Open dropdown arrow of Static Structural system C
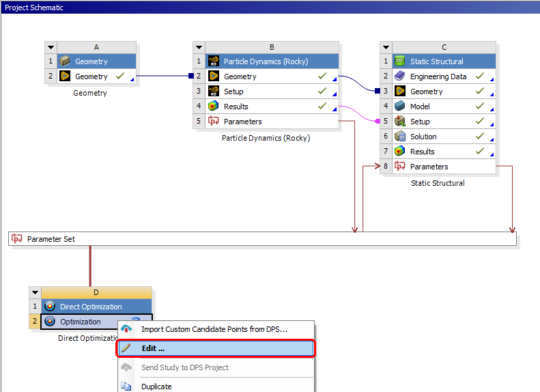The image size is (540, 392). 386,47
